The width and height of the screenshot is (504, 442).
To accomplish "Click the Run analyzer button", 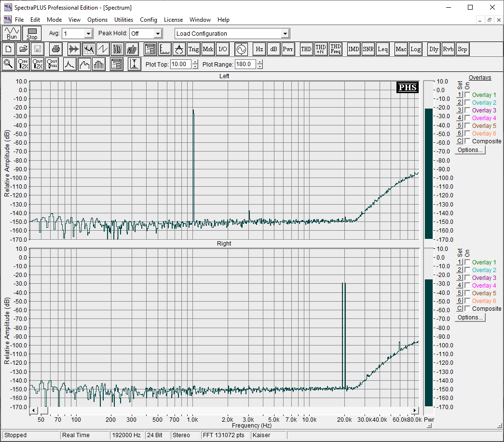I will (12, 33).
